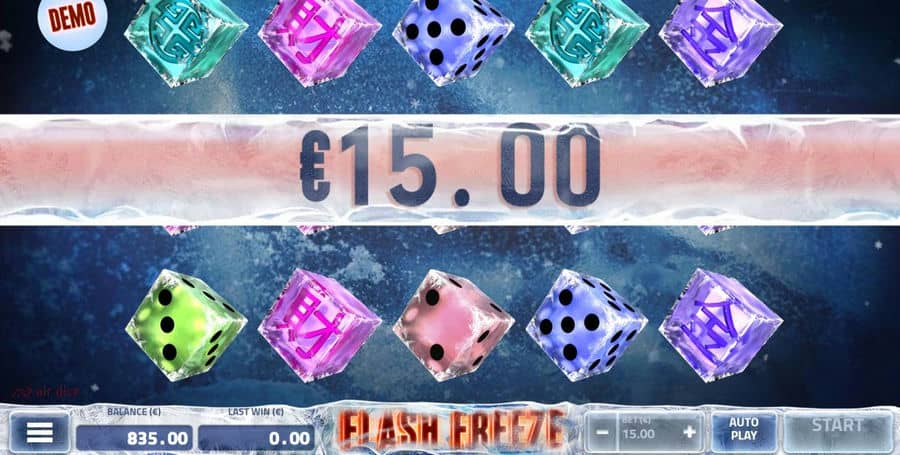Click the top-left teal symbol cube
900x455 pixels.
pos(186,41)
